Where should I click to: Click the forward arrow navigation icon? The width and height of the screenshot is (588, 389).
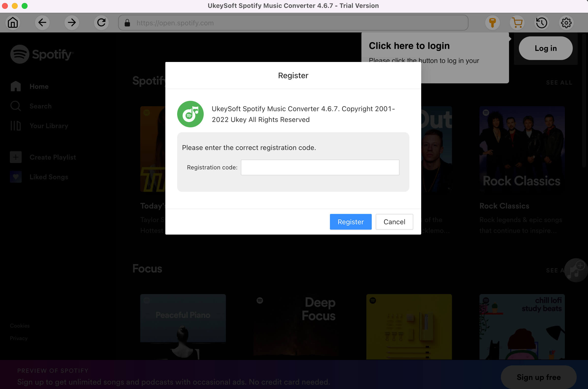pos(71,23)
